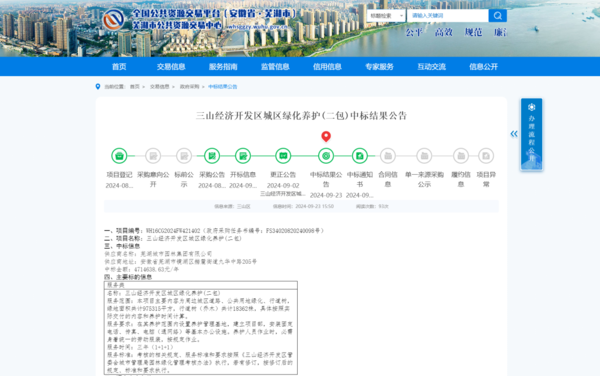Click the 中标结果公告 step icon
Image resolution: width=600 pixels, height=376 pixels.
[326, 156]
